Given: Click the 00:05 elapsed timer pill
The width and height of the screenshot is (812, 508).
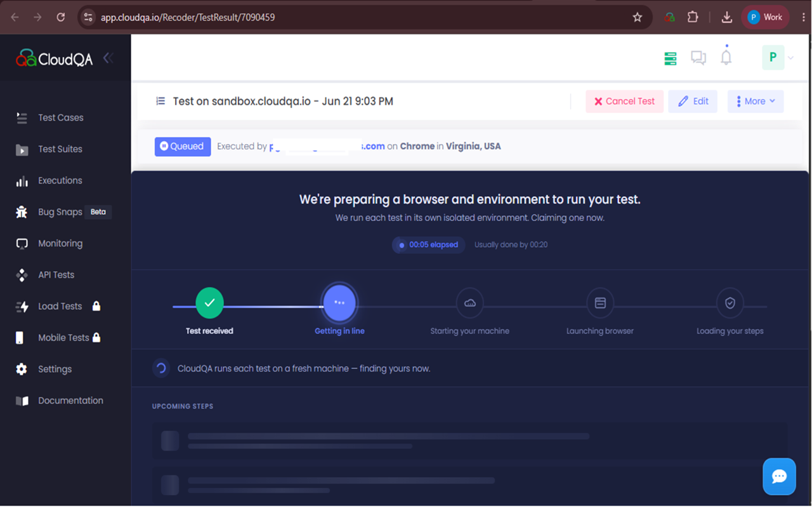Looking at the screenshot, I should click(x=428, y=245).
